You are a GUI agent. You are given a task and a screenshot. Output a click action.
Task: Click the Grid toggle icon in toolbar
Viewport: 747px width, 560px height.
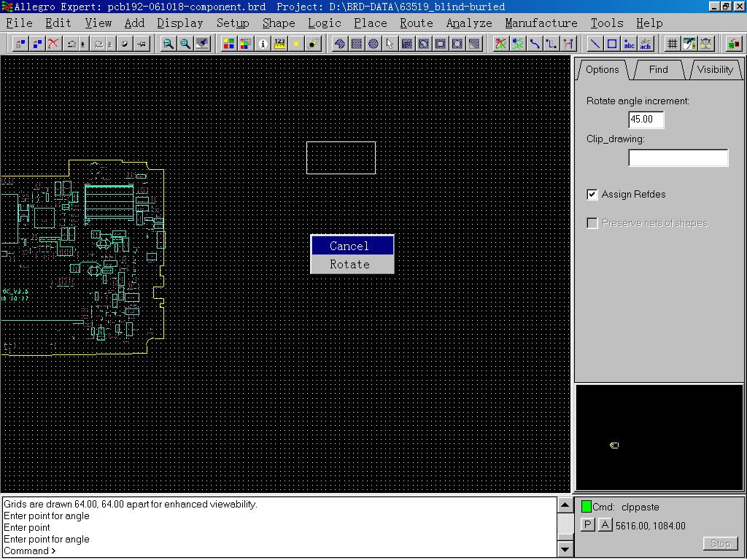point(672,44)
